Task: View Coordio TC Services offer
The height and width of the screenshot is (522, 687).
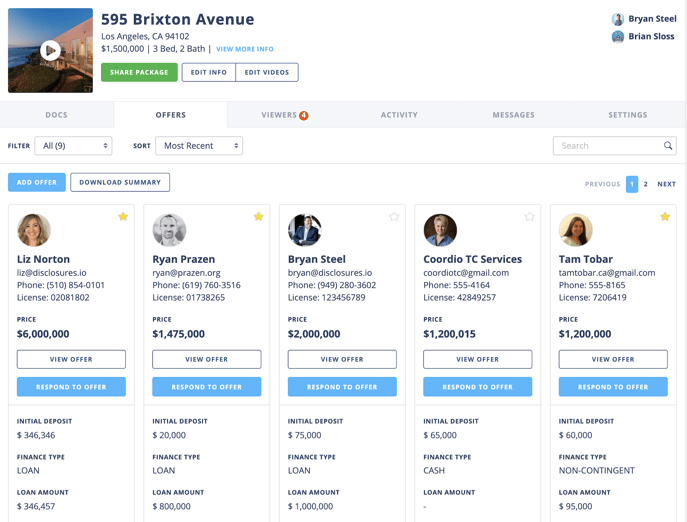Action: point(478,359)
